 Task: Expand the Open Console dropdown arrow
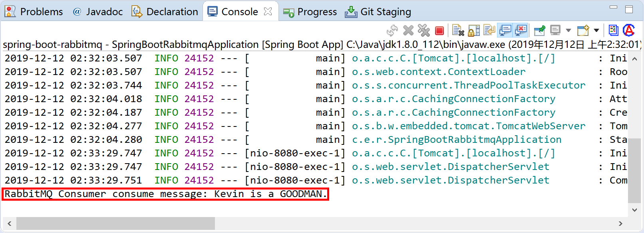(x=596, y=31)
